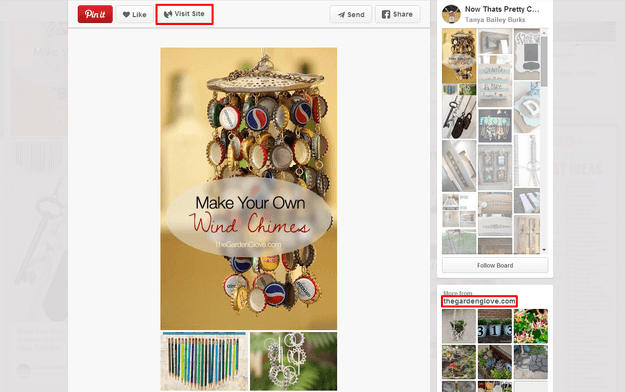Open the metal gears wind chime thumbnail
The height and width of the screenshot is (392, 625).
293,361
